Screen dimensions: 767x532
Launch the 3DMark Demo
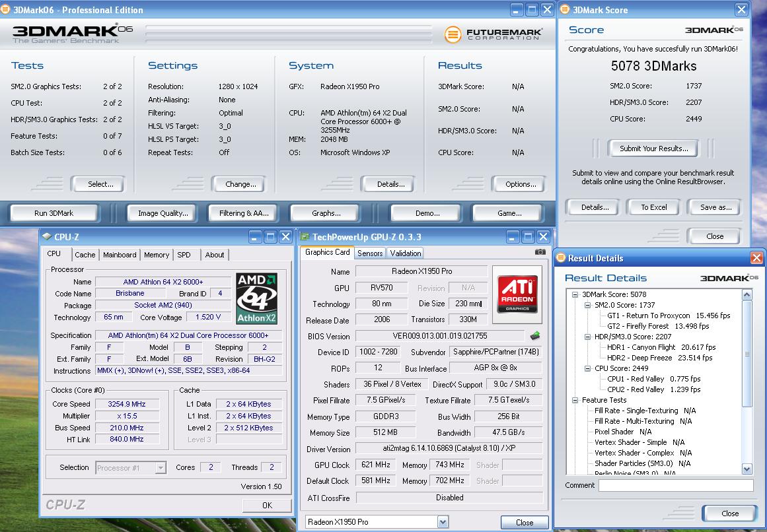[427, 213]
